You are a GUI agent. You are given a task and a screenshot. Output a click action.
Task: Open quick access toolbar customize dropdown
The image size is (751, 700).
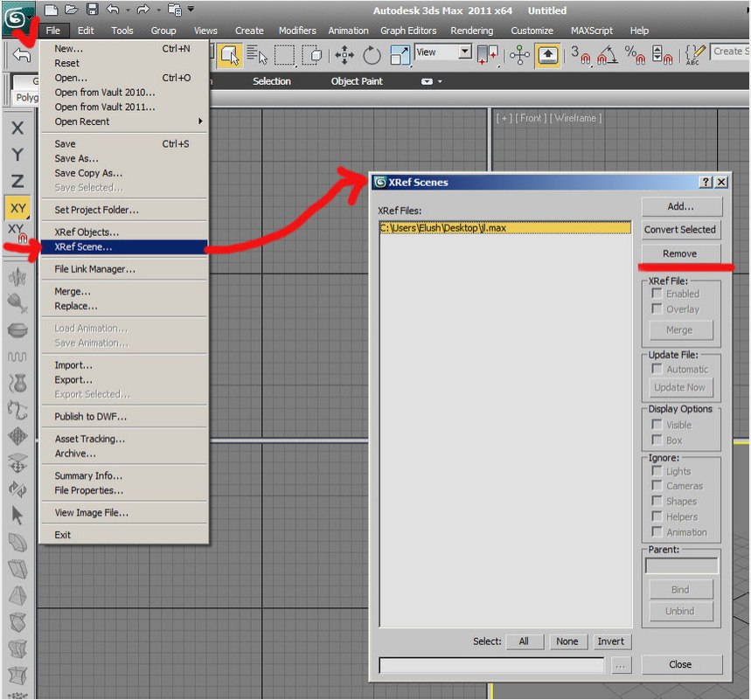pos(191,9)
